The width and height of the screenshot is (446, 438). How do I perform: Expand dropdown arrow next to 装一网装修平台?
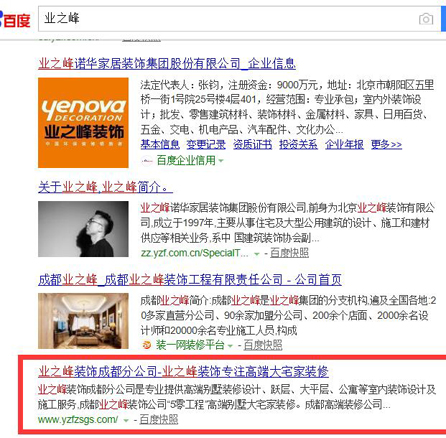click(230, 346)
